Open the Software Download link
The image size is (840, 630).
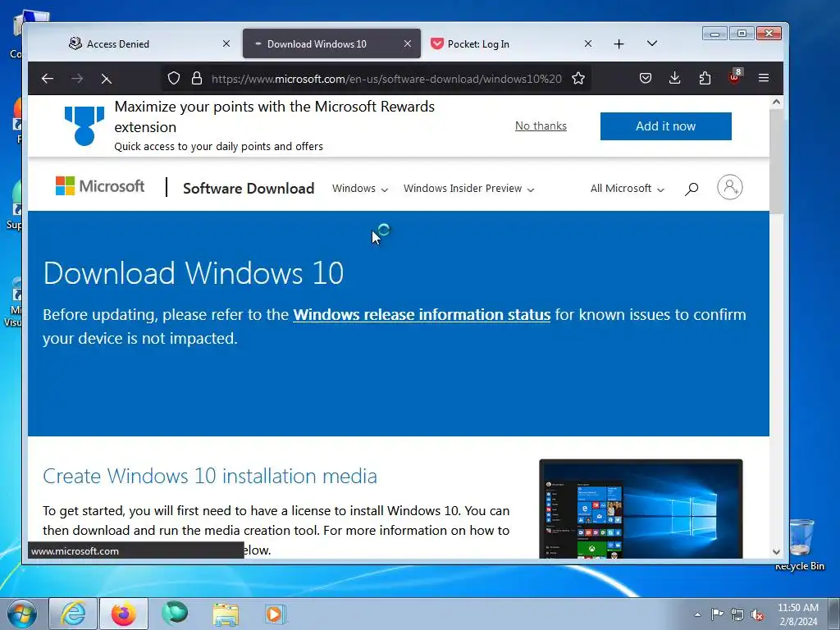249,189
